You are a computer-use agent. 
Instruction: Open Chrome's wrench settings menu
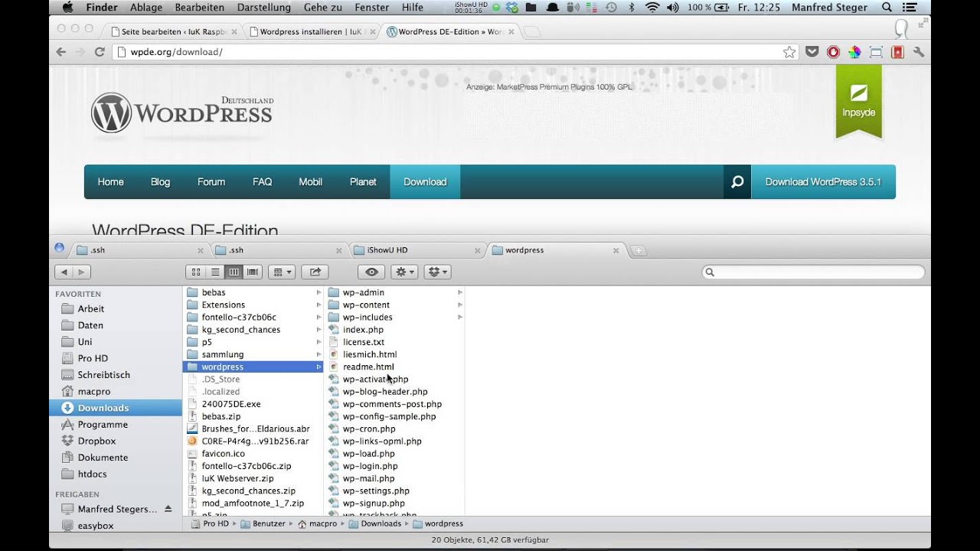pyautogui.click(x=919, y=52)
